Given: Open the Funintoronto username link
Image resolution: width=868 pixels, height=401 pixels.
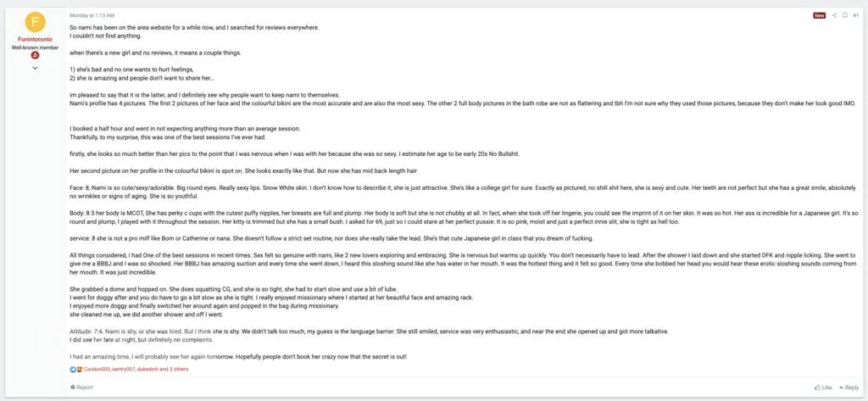Looking at the screenshot, I should pyautogui.click(x=35, y=40).
